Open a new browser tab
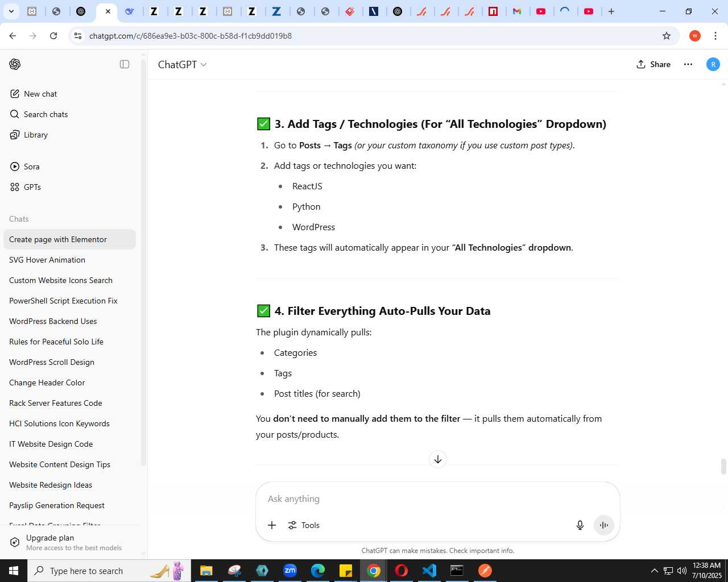 click(611, 11)
